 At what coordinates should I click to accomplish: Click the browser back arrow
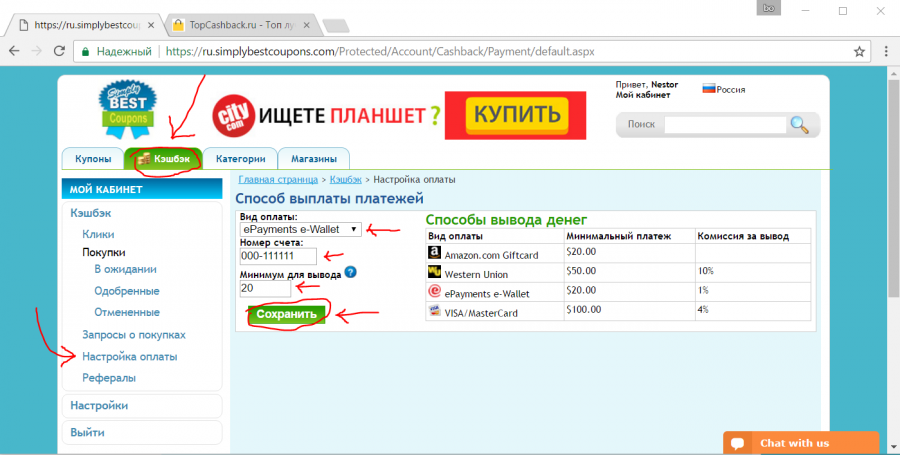(14, 51)
